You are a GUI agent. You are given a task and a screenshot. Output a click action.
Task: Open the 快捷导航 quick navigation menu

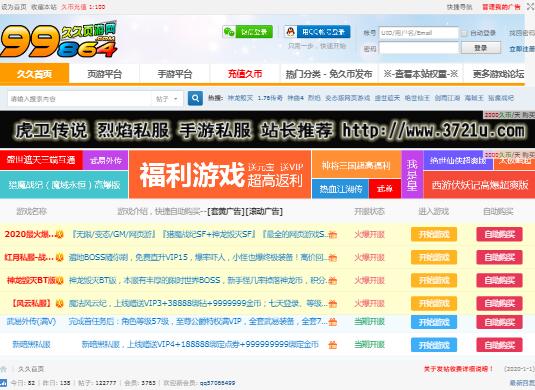tap(459, 7)
